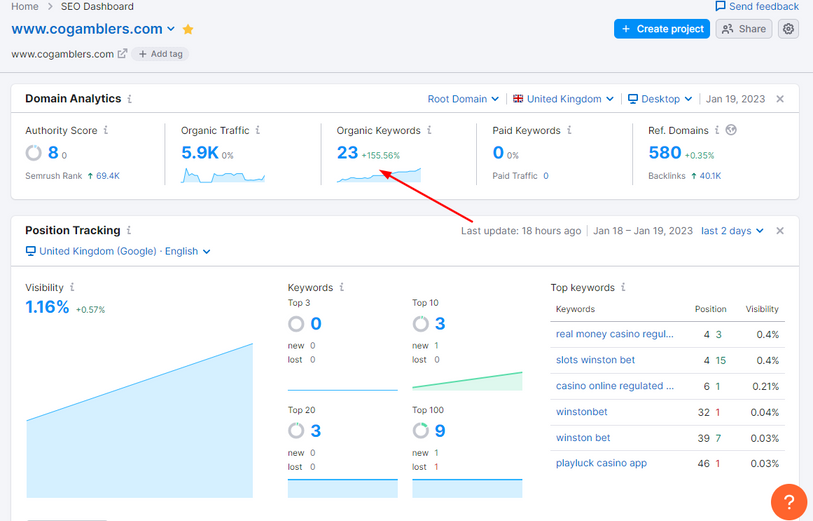Viewport: 813px width, 521px height.
Task: Click the external link icon beside www.cogamblers.com
Action: tap(122, 53)
